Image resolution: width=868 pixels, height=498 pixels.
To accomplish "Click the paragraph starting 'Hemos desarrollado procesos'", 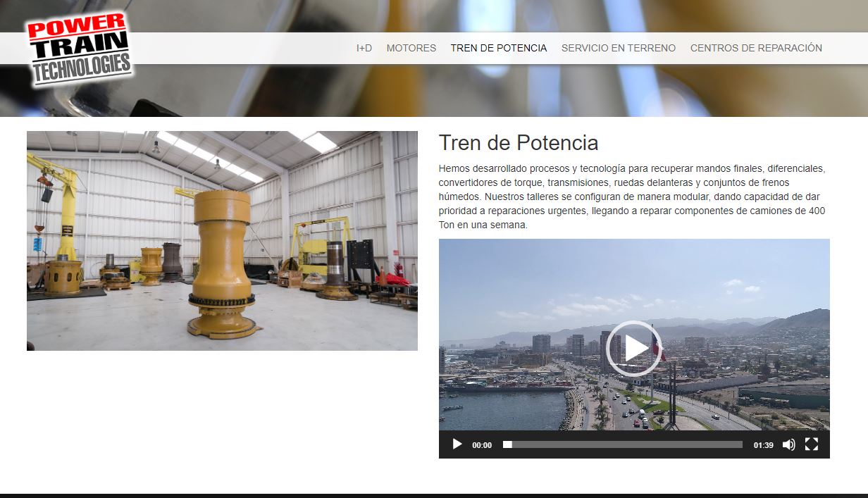I will tap(633, 197).
